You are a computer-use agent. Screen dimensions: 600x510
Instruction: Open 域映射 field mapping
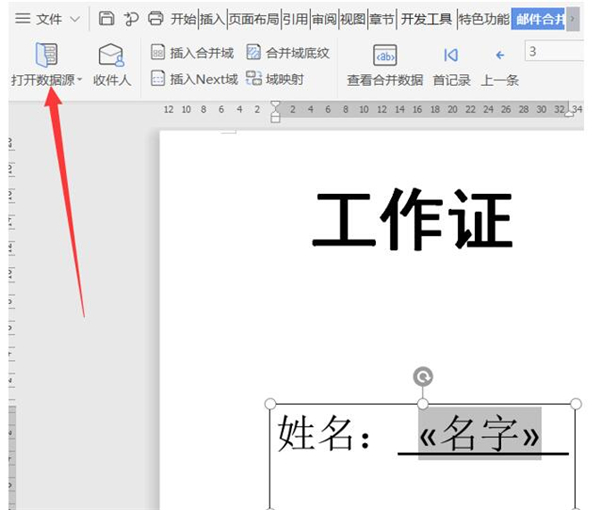coord(275,79)
